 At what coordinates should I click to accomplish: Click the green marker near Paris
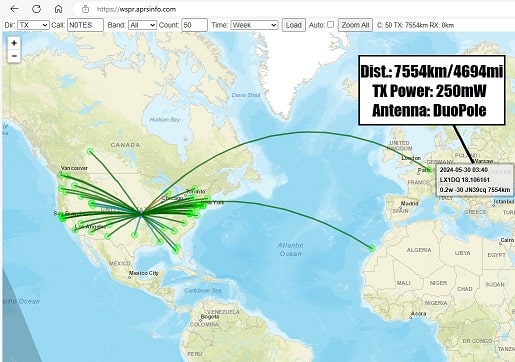[430, 170]
